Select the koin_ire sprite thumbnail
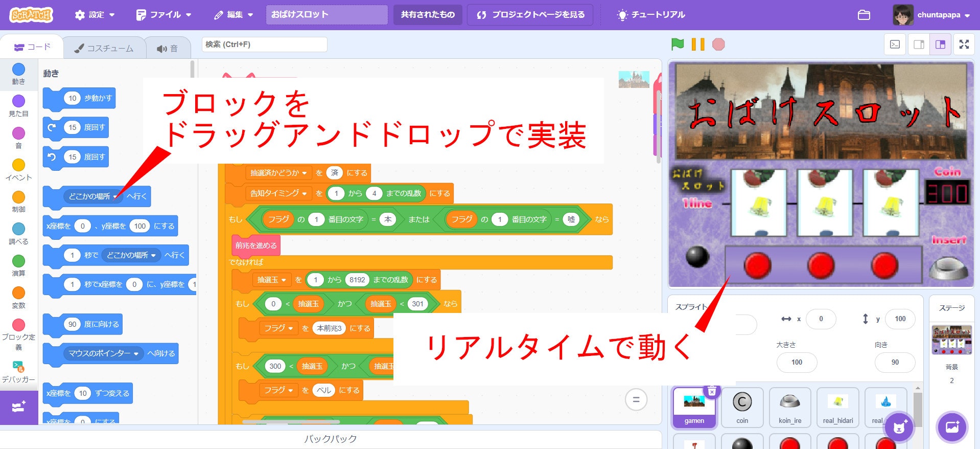The width and height of the screenshot is (980, 449). click(790, 407)
